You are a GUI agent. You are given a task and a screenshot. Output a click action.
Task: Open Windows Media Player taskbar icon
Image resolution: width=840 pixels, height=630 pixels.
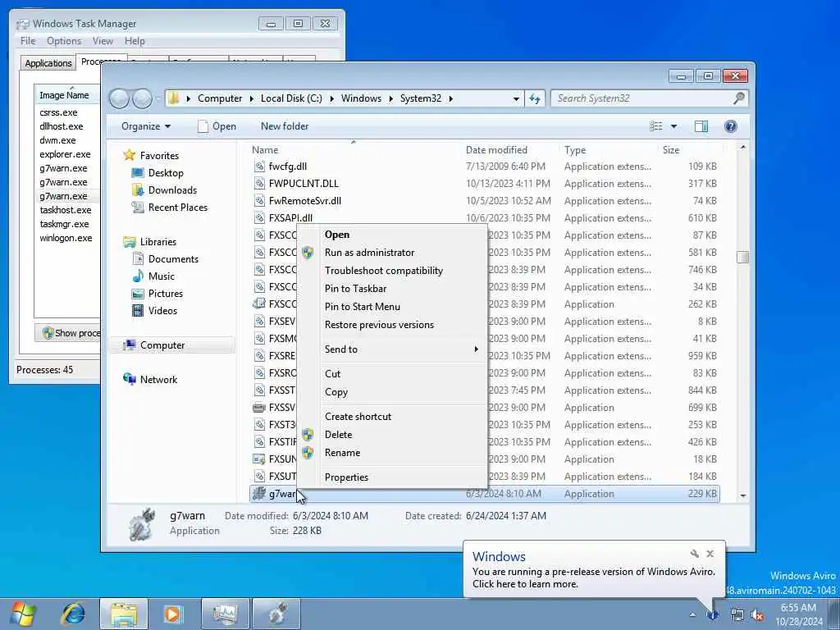[x=173, y=614]
